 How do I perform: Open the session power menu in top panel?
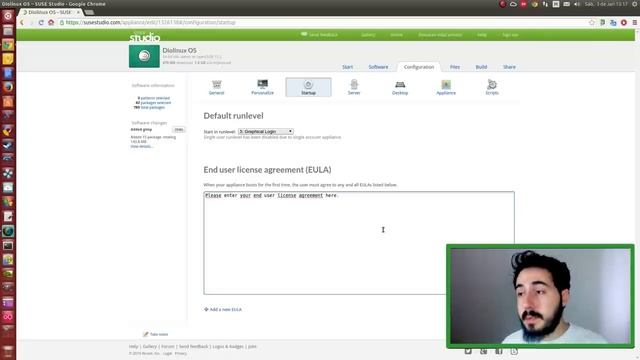[x=635, y=4]
